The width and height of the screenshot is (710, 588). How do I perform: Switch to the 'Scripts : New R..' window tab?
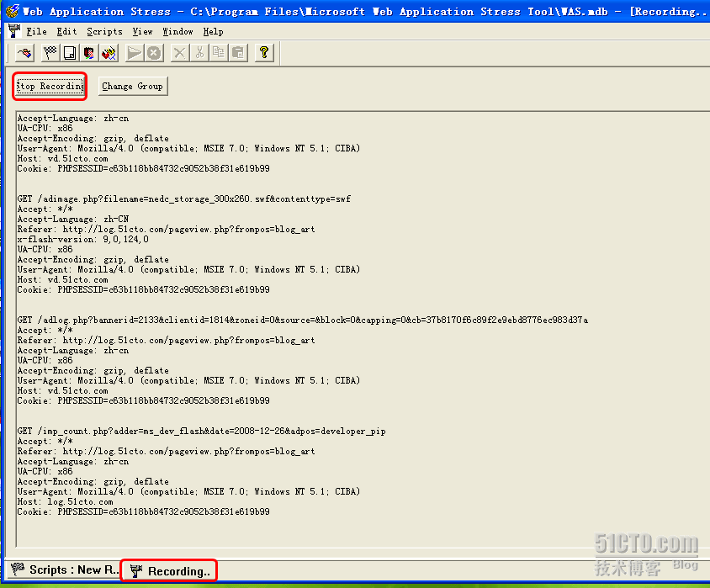click(63, 569)
